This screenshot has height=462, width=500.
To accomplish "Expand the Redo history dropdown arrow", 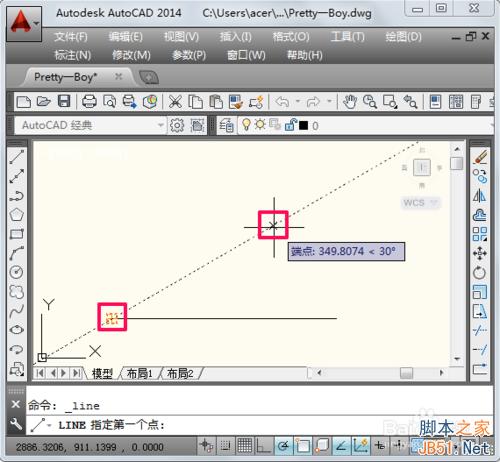I will pyautogui.click(x=329, y=101).
